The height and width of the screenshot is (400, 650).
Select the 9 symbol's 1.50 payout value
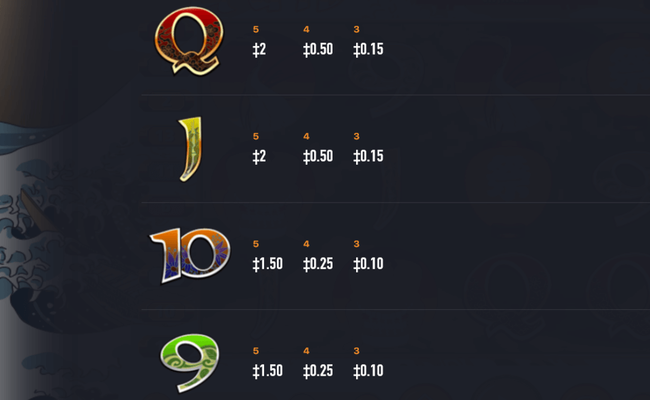[x=267, y=371]
